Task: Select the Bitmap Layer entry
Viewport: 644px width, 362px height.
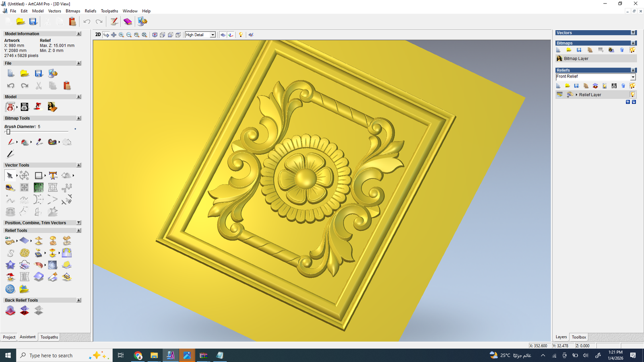Action: point(576,59)
